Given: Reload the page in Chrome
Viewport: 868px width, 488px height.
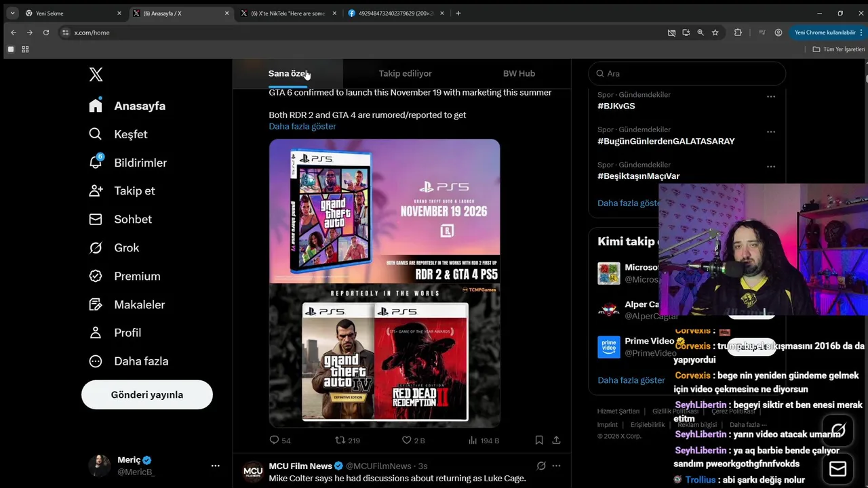Looking at the screenshot, I should (46, 33).
